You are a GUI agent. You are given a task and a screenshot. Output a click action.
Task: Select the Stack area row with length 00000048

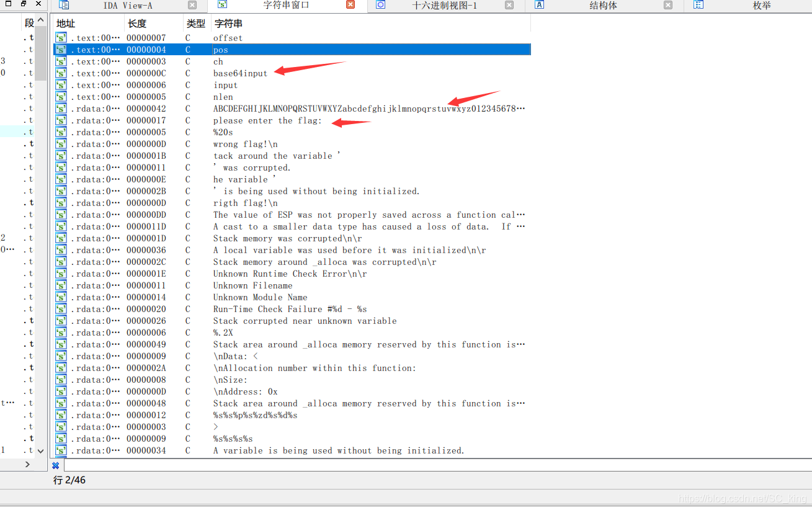click(292, 403)
